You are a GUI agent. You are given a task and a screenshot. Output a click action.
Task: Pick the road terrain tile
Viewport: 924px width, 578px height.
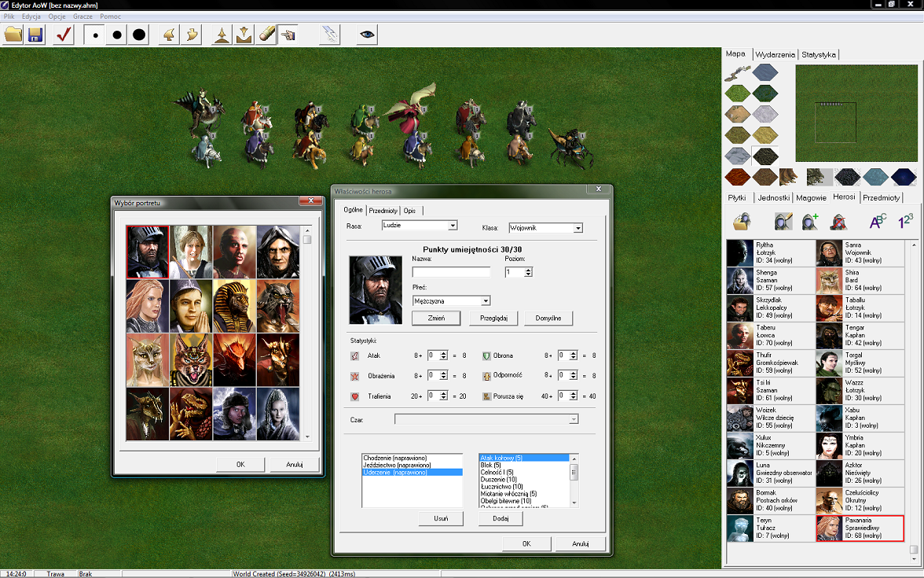737,73
